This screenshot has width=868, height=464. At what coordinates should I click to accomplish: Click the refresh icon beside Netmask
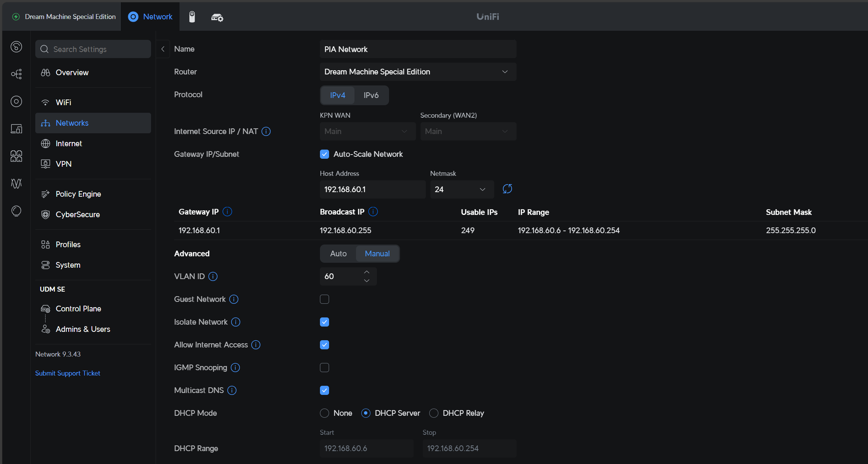tap(507, 189)
